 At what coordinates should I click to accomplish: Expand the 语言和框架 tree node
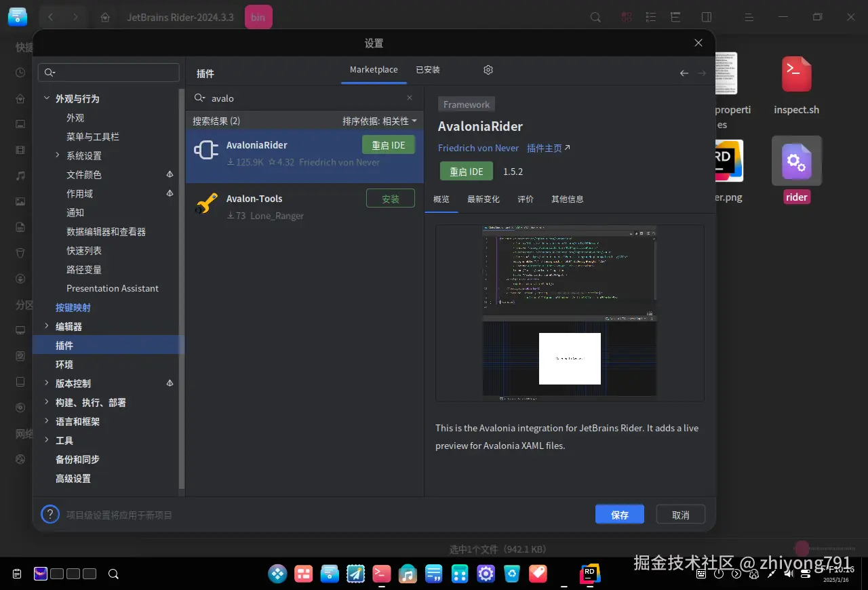[47, 421]
